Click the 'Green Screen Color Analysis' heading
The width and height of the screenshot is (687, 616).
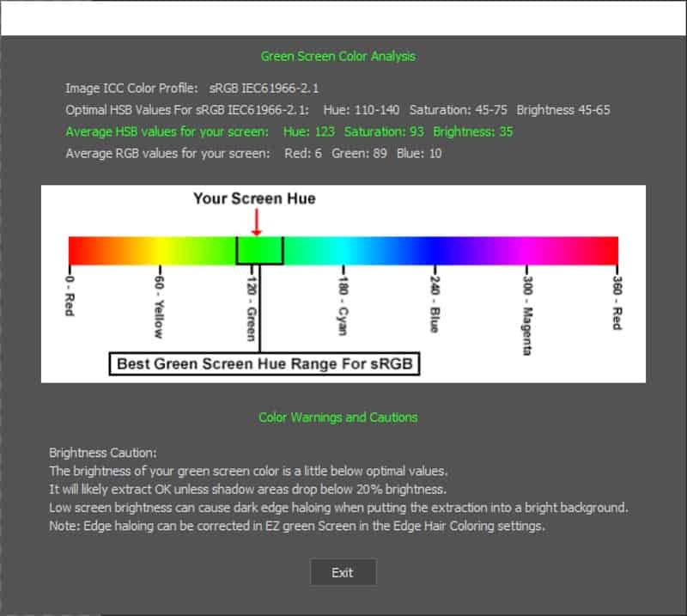pyautogui.click(x=337, y=56)
